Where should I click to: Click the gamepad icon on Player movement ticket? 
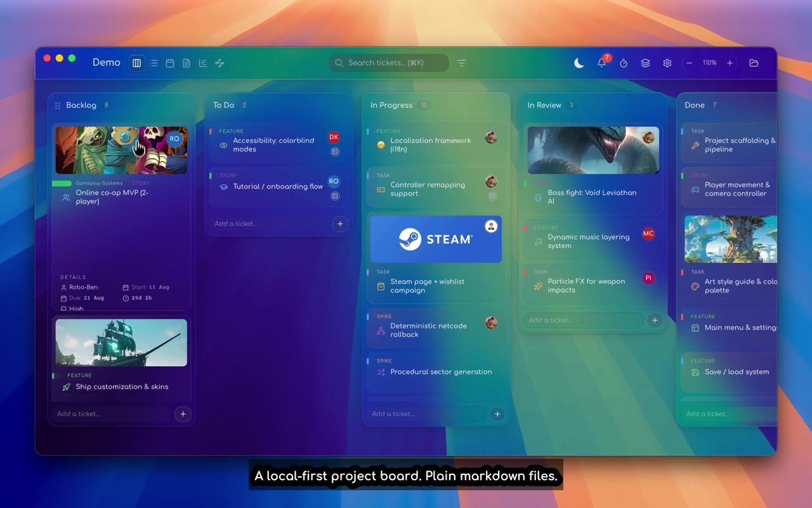695,190
